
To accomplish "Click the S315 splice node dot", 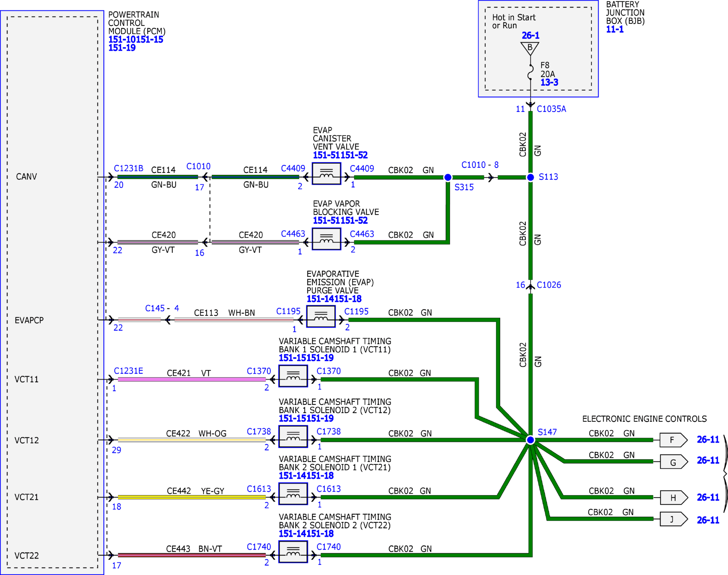I will pos(448,177).
